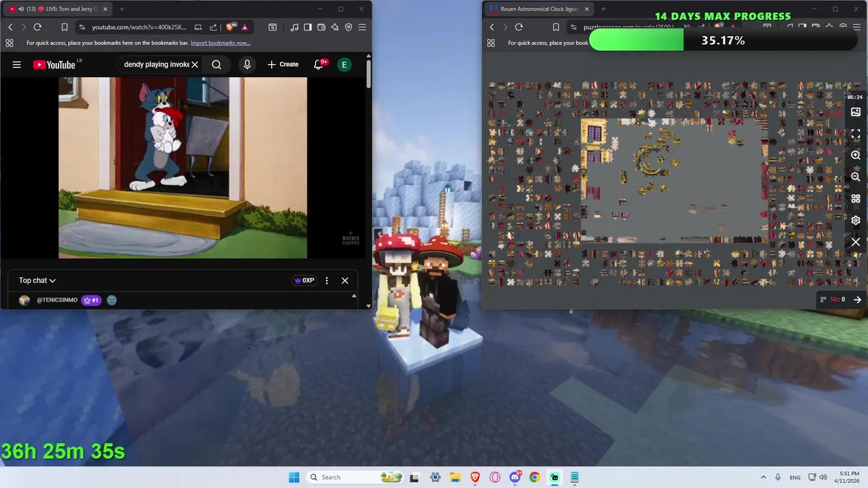Open Brave Shields icon in YouTube address bar
The image size is (868, 488).
(231, 27)
